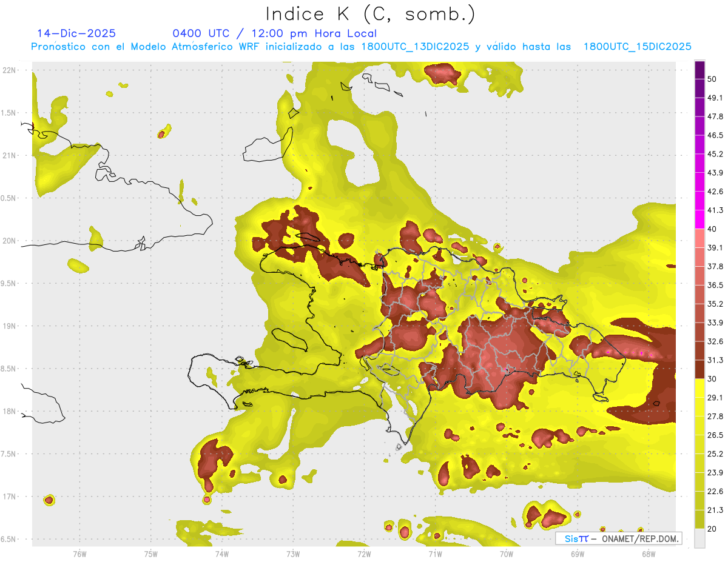Click the 'SisTT - ONAMET/REP.DOM.' credit box

(618, 538)
